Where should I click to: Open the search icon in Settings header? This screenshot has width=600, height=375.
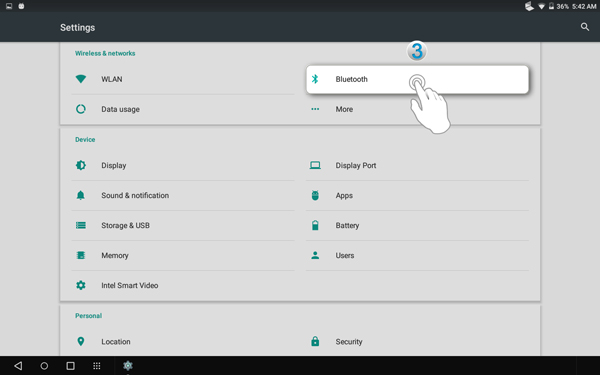pyautogui.click(x=585, y=27)
